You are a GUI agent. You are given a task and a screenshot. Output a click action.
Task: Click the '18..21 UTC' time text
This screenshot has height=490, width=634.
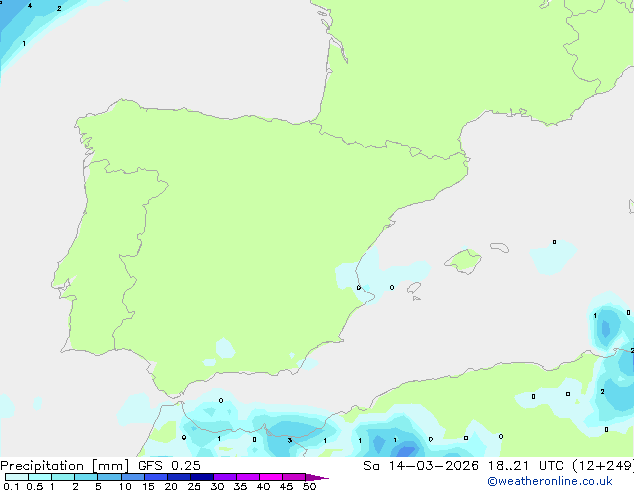tap(525, 466)
